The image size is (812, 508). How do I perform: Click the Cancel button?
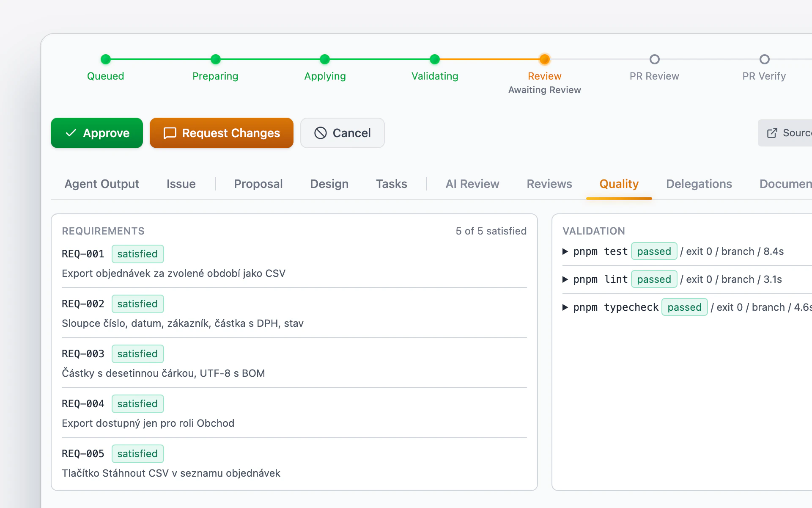pos(343,133)
